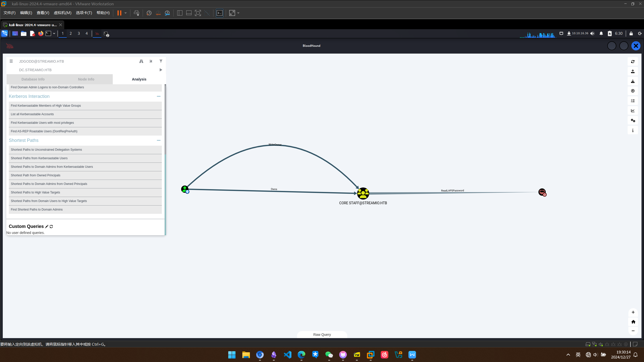Viewport: 644px width, 362px height.
Task: Open the edge filter funnel icon
Action: (161, 61)
